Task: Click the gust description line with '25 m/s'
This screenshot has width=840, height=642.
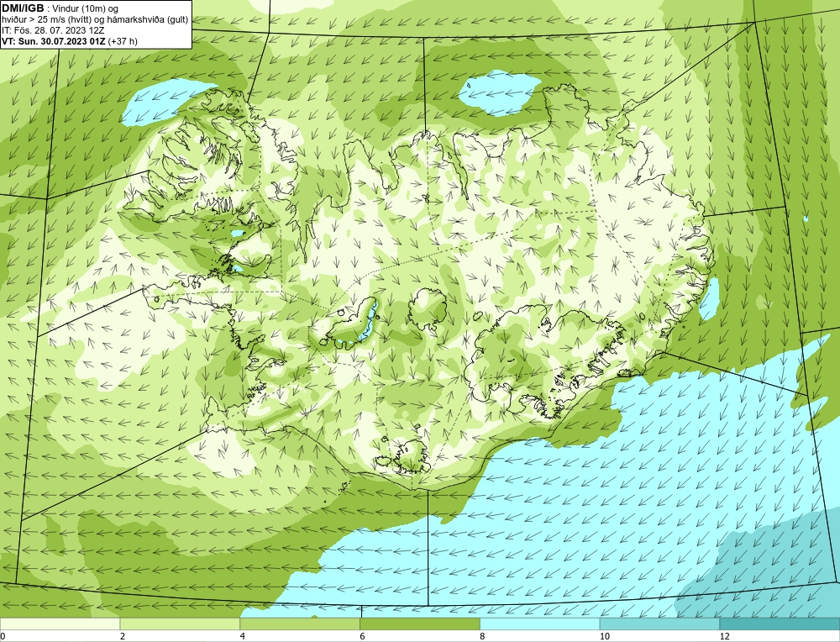Action: (x=95, y=19)
